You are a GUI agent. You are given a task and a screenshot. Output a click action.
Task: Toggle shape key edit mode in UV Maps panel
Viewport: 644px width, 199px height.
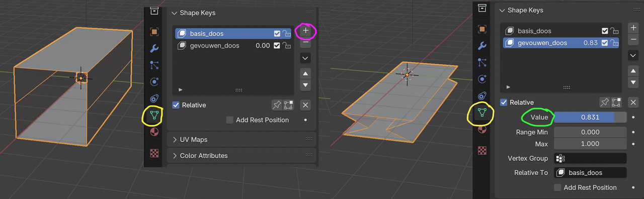point(288,105)
